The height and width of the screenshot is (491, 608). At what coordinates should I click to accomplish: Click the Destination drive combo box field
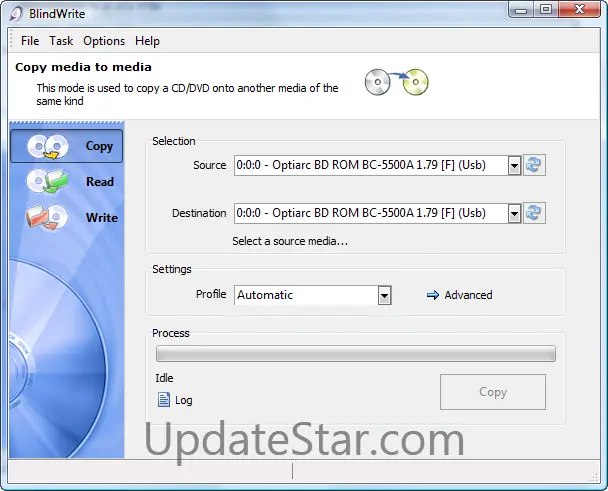click(x=377, y=213)
